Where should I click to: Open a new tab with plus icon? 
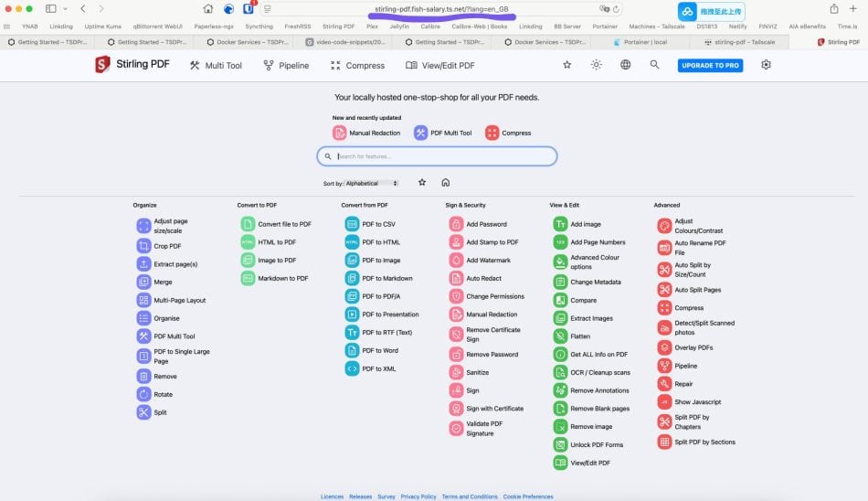(853, 9)
